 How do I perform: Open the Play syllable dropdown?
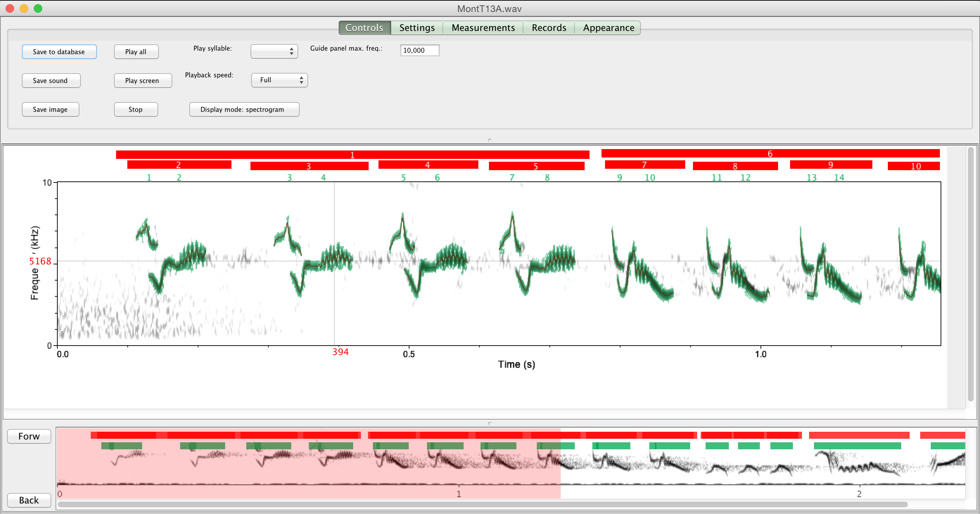pos(274,51)
